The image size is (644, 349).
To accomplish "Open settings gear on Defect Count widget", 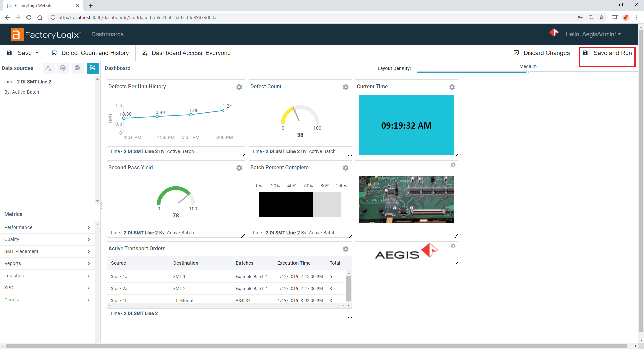I will click(x=346, y=87).
